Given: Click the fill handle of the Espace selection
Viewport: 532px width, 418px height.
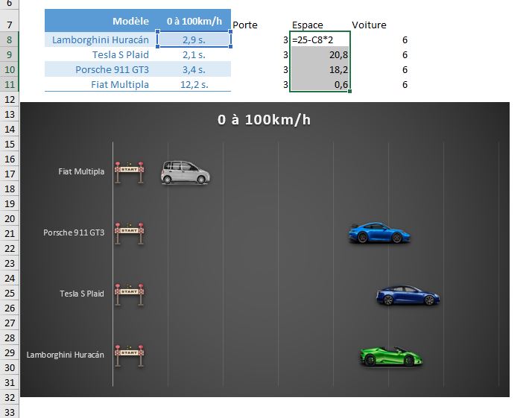Looking at the screenshot, I should [349, 91].
